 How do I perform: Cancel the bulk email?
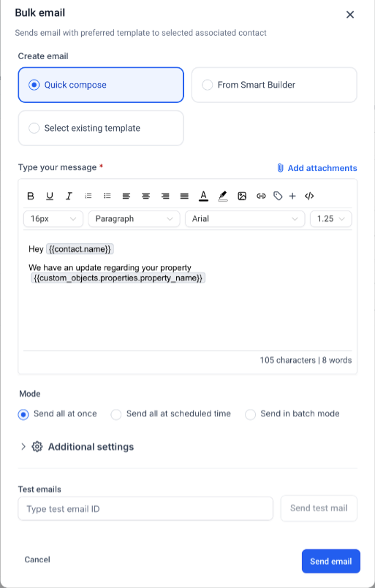tap(37, 560)
